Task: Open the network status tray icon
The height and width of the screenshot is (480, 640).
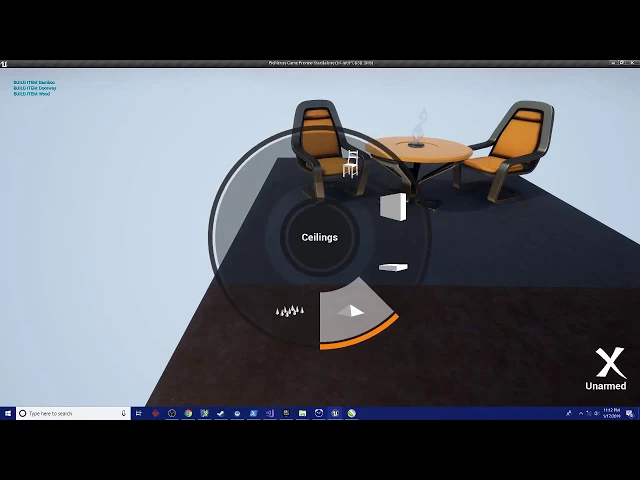Action: tap(589, 413)
